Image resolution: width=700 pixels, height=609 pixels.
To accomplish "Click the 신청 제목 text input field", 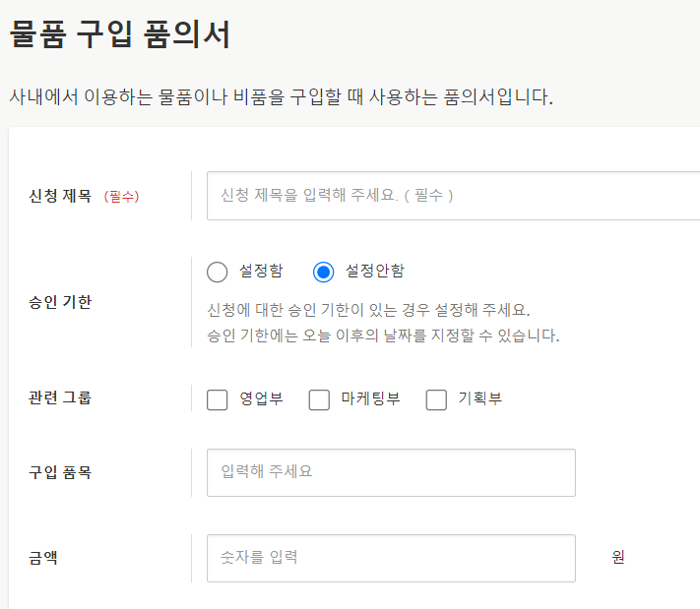I will (x=453, y=196).
